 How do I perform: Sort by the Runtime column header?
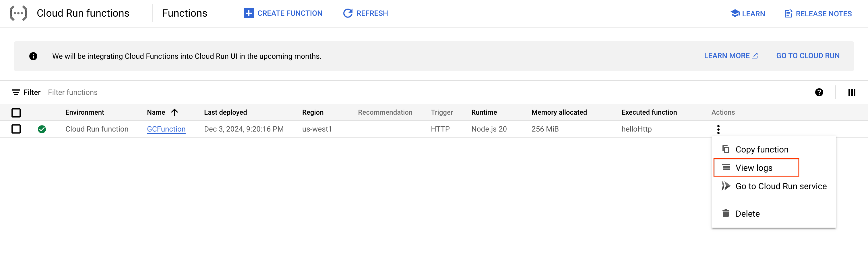tap(484, 112)
